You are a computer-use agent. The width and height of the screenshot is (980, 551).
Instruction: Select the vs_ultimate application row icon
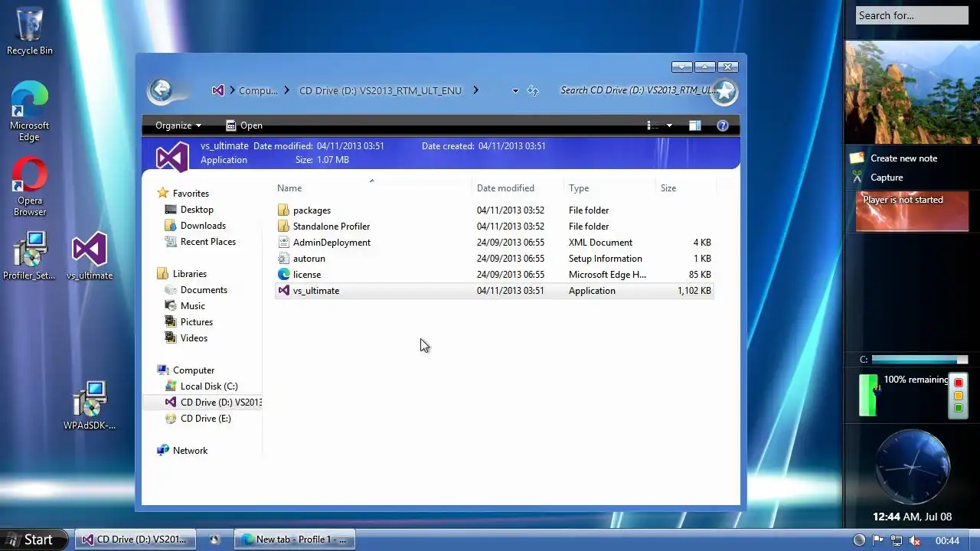click(283, 290)
